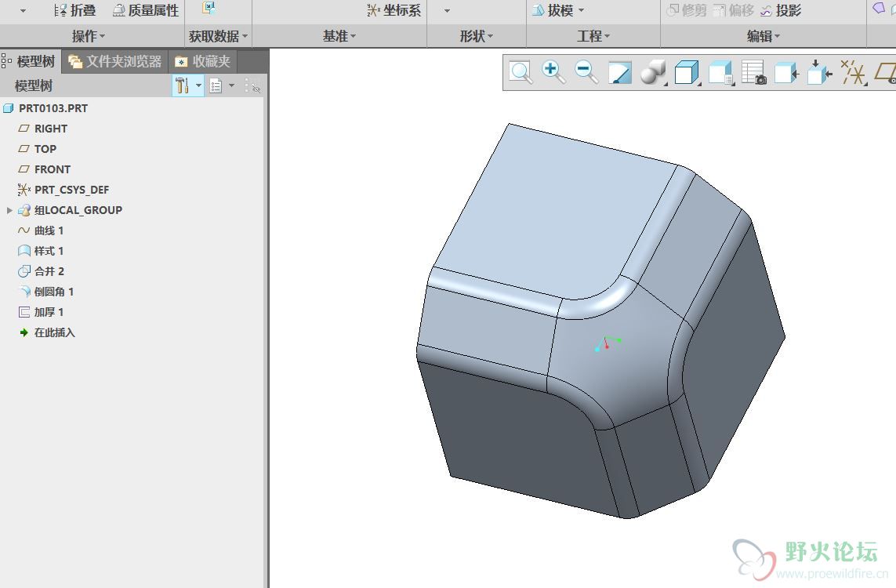Viewport: 896px width, 588px height.
Task: Open the dropdown arrow next to 拔模
Action: [581, 10]
